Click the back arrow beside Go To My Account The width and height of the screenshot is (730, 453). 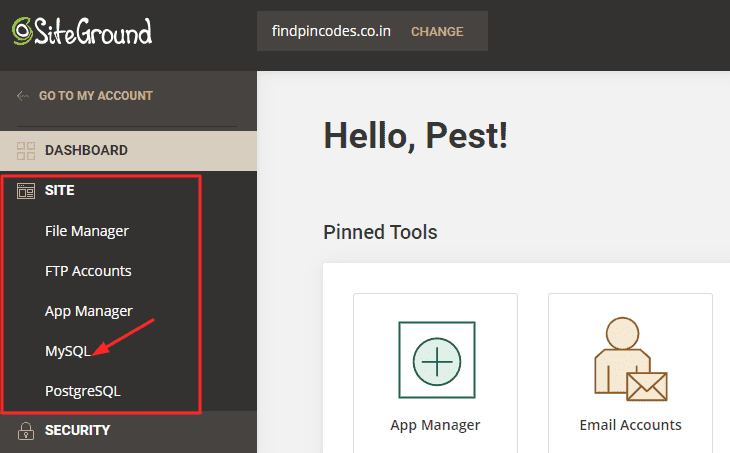pos(23,96)
